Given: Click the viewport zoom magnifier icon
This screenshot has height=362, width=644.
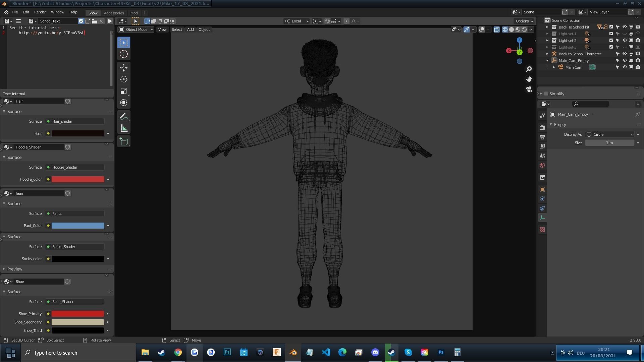Looking at the screenshot, I should 529,69.
